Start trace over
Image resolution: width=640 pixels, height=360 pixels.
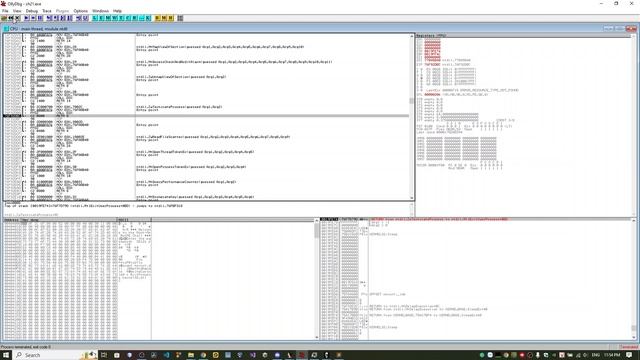coord(69,18)
